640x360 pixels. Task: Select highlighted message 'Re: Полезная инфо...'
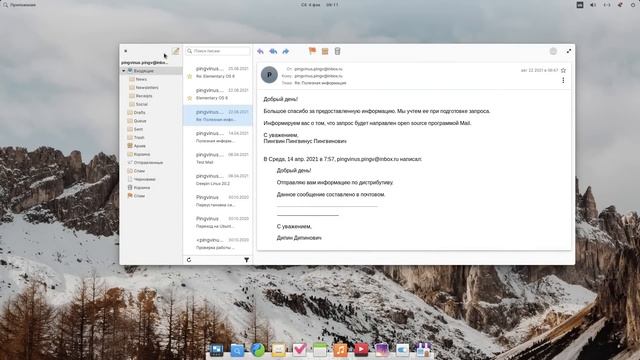[218, 116]
